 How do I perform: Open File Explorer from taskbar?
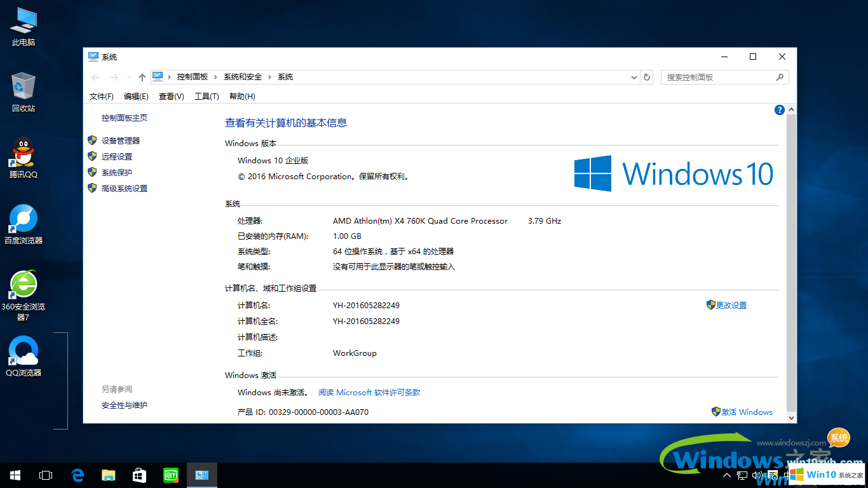pos(109,475)
